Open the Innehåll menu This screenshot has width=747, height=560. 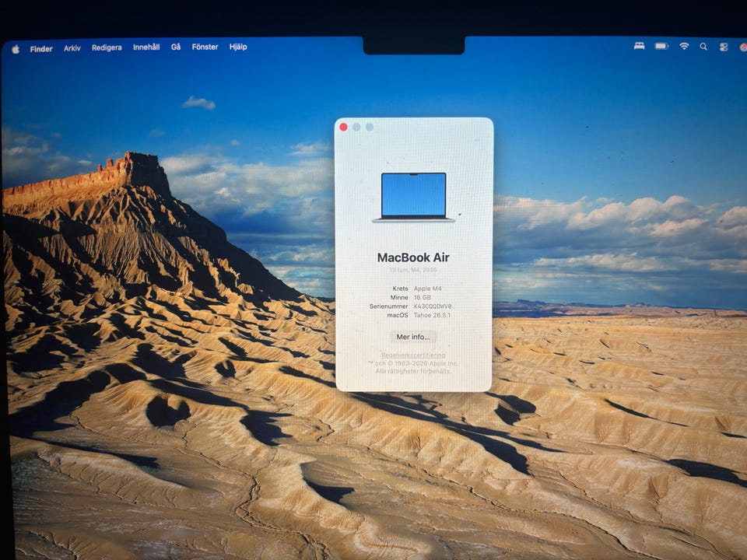(x=146, y=47)
